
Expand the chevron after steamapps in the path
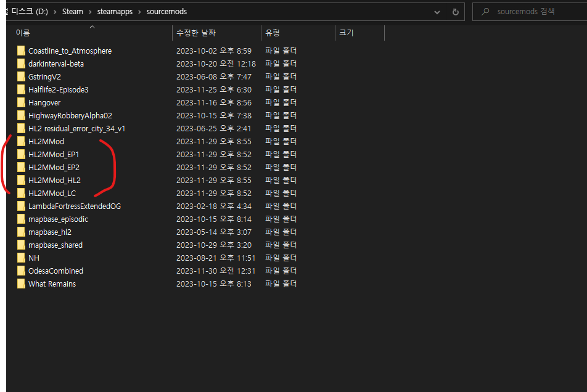[x=139, y=12]
